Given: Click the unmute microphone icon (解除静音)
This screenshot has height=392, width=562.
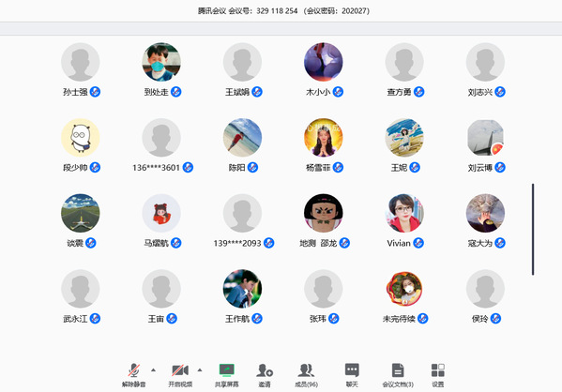Looking at the screenshot, I should (134, 370).
